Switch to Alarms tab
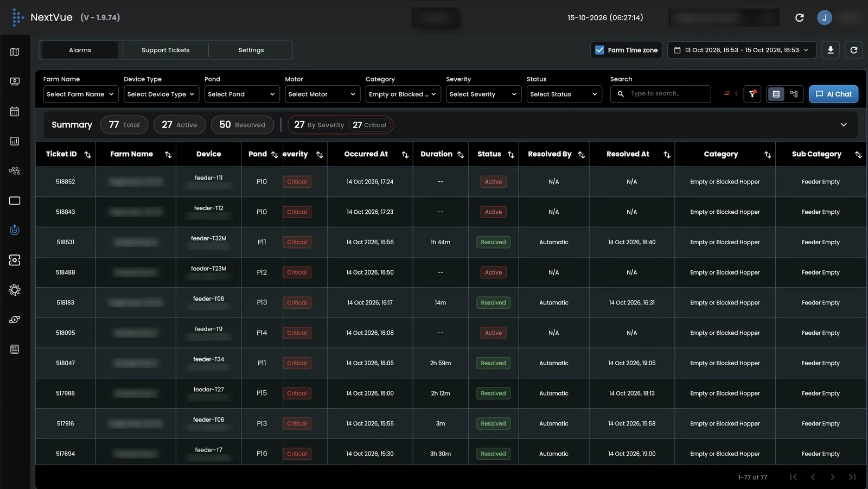Viewport: 868px width, 489px height. (x=80, y=50)
